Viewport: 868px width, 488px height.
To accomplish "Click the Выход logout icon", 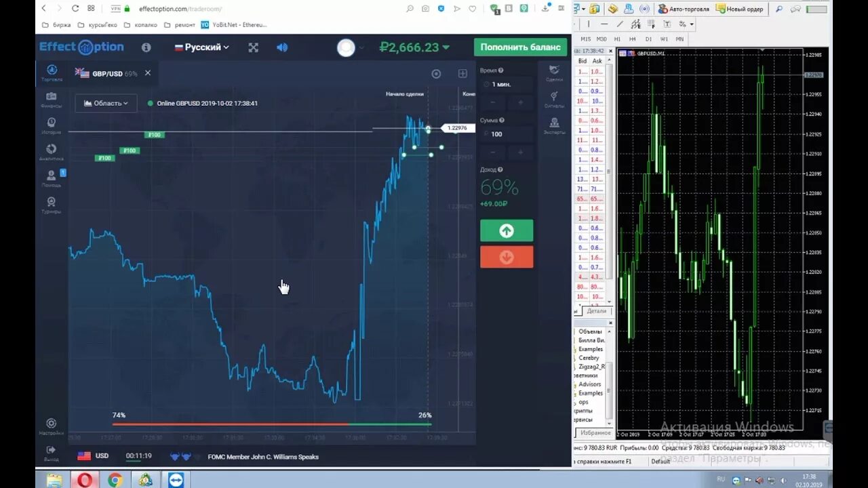I will 52,453.
